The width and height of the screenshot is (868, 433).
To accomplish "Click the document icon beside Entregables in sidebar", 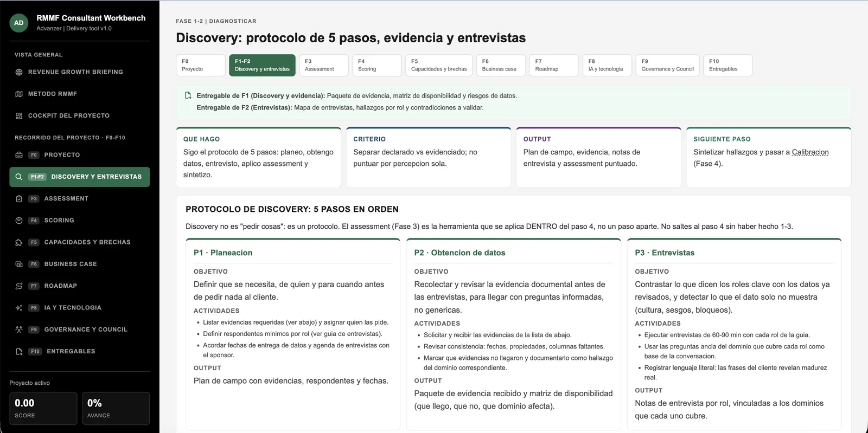I will click(x=19, y=351).
